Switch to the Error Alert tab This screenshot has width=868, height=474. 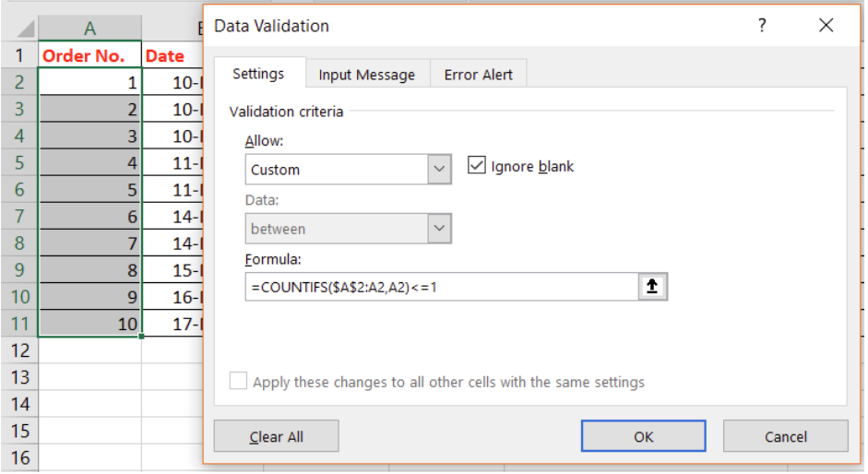tap(478, 75)
